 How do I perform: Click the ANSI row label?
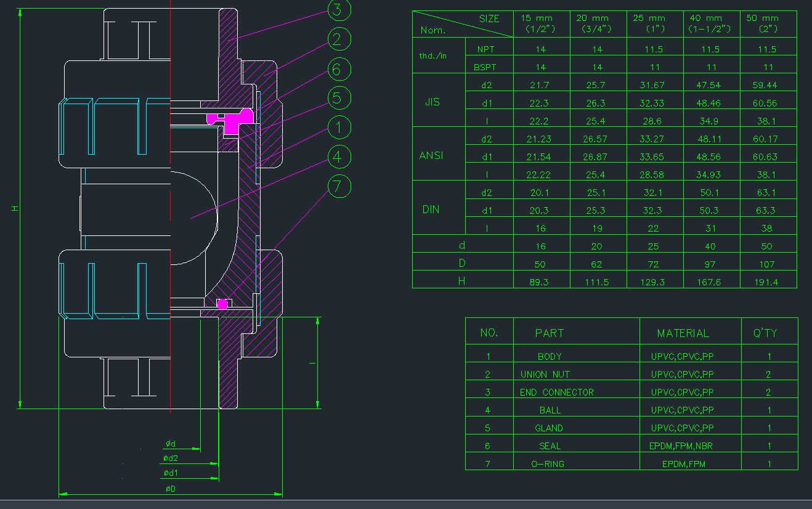tap(431, 156)
